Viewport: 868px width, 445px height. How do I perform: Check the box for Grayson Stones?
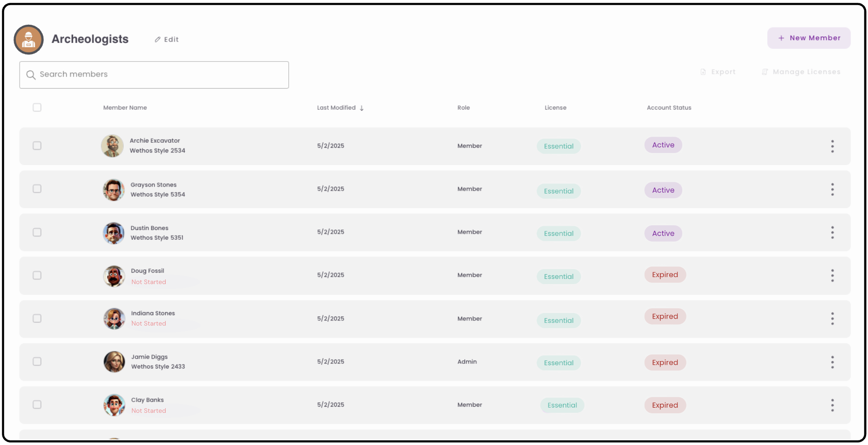(37, 188)
